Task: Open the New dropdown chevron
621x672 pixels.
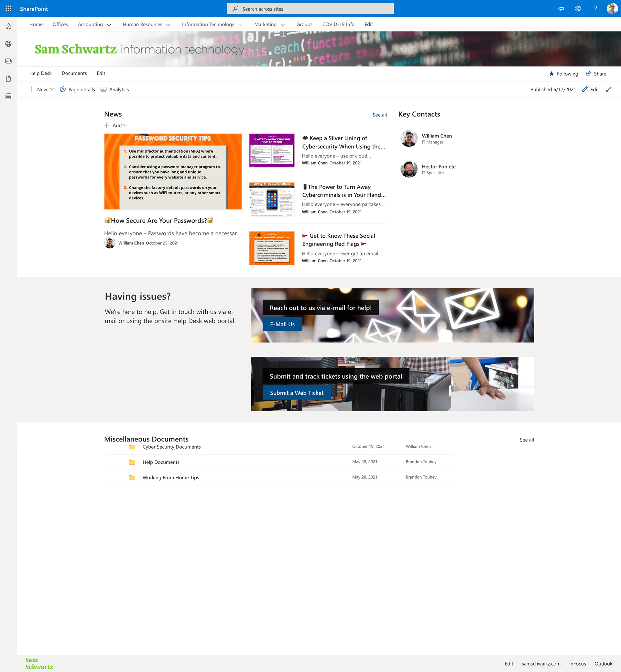Action: pos(52,89)
